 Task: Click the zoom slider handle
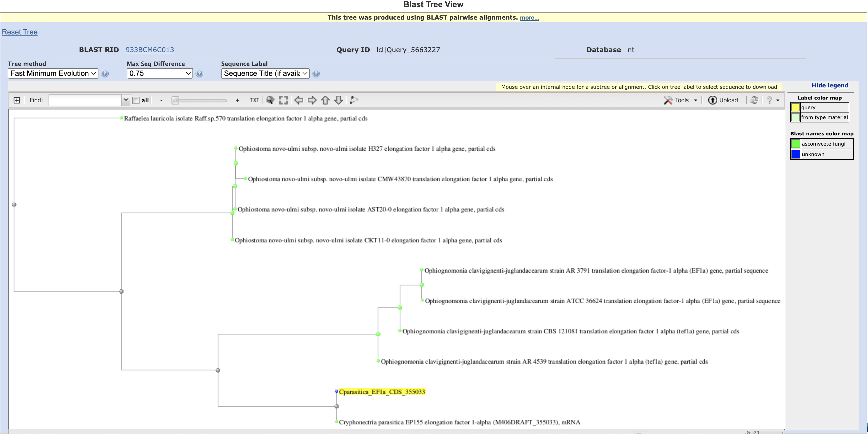coord(175,100)
